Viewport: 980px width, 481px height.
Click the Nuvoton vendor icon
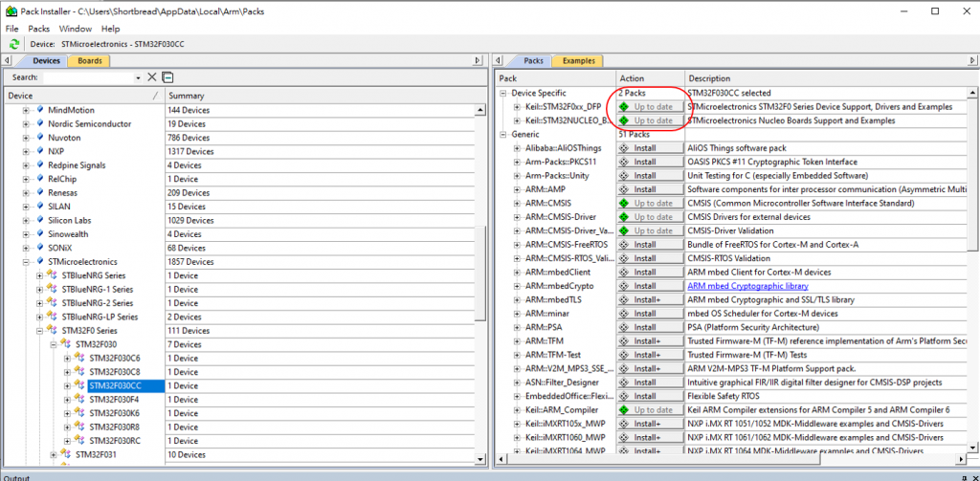40,138
